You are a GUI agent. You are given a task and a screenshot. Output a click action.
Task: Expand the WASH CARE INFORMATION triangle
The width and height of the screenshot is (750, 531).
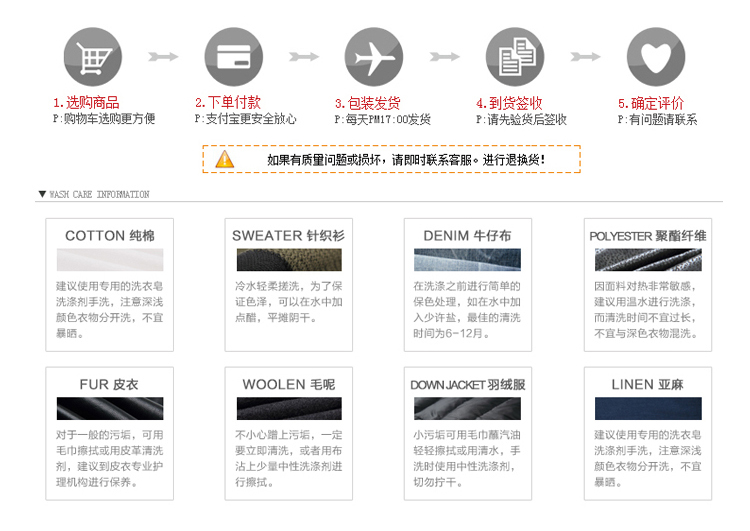pos(42,194)
